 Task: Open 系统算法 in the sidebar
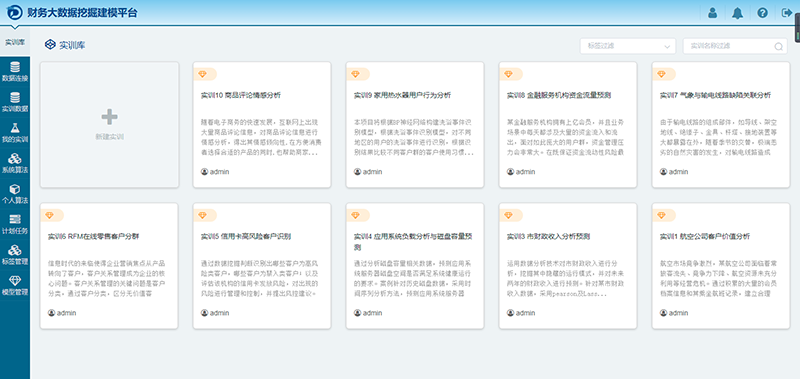(x=15, y=163)
